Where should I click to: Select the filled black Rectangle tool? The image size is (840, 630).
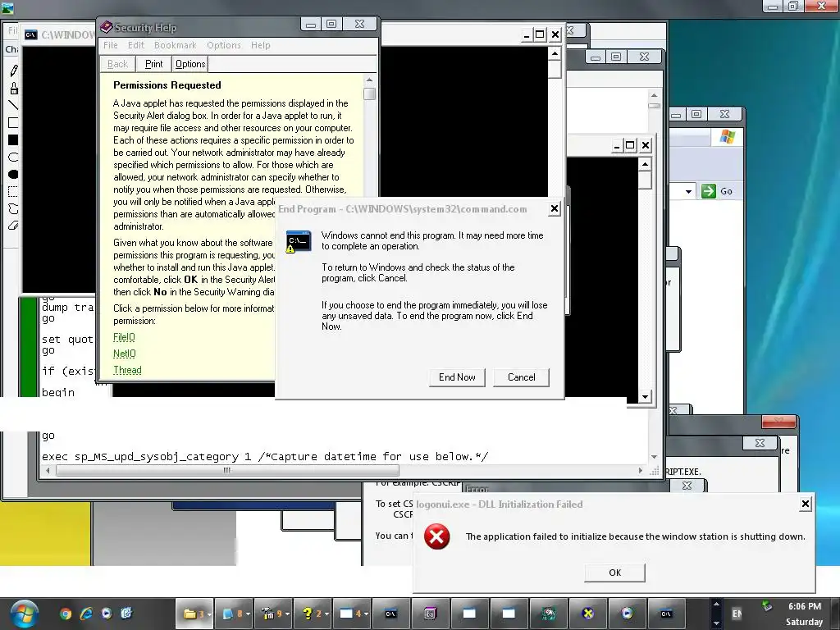13,139
